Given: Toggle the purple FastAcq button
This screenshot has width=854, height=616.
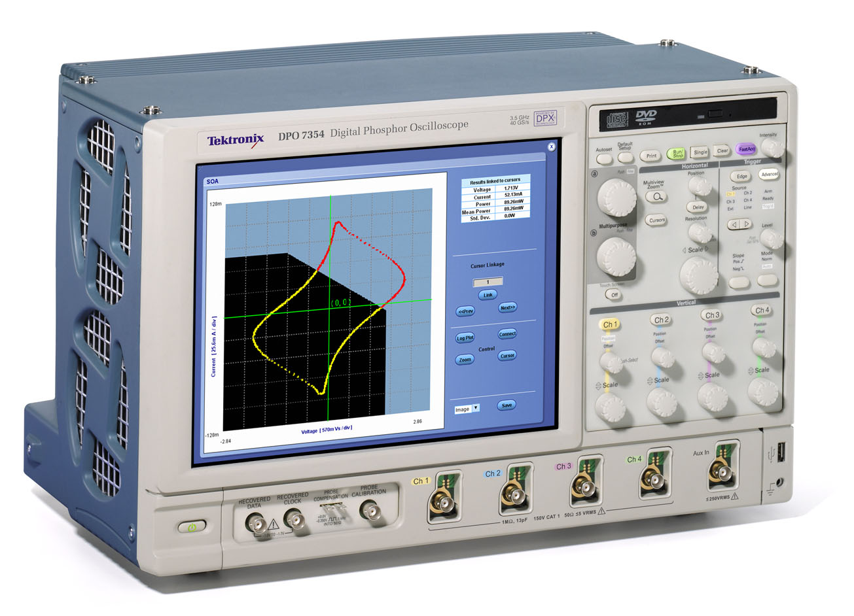Looking at the screenshot, I should point(746,149).
